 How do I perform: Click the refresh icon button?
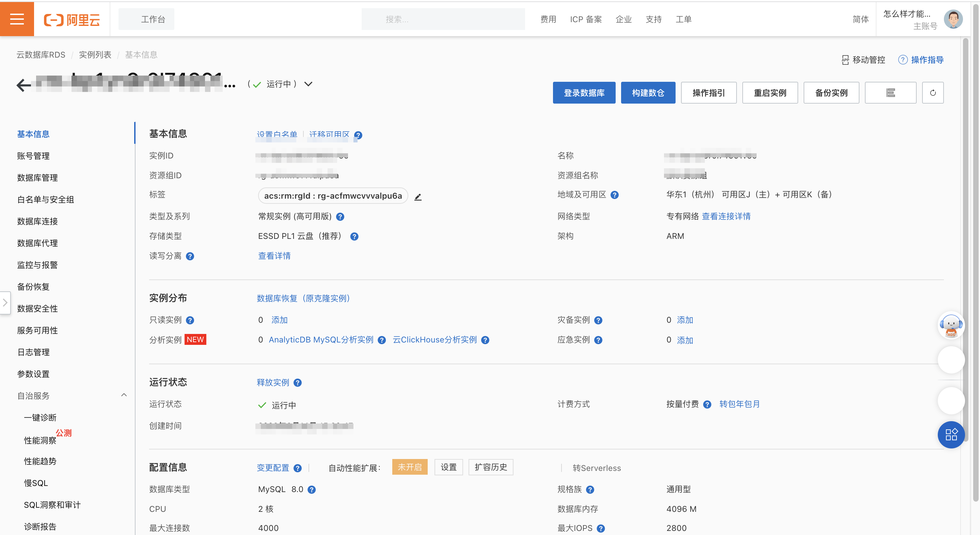tap(932, 93)
